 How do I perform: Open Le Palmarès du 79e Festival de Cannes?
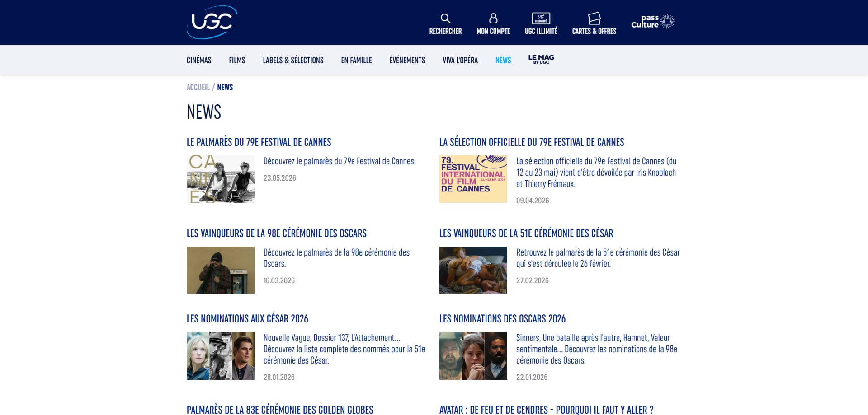[259, 142]
